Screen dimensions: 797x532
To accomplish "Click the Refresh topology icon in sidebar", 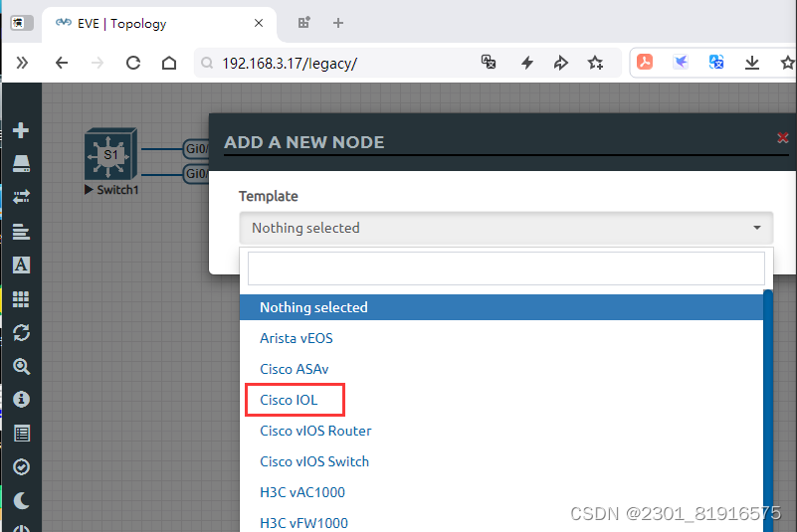I will (21, 333).
